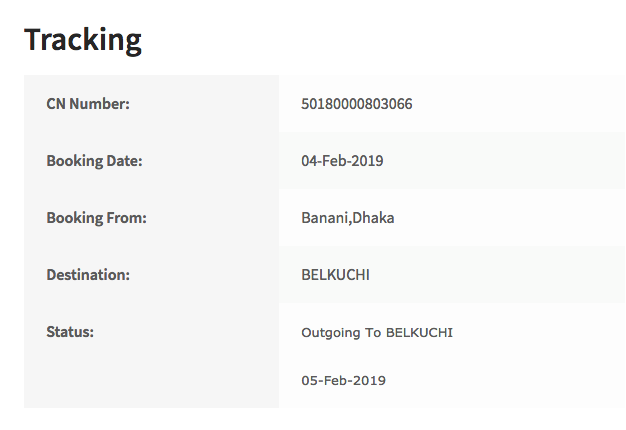Select the Status label
The height and width of the screenshot is (430, 626).
click(x=70, y=331)
